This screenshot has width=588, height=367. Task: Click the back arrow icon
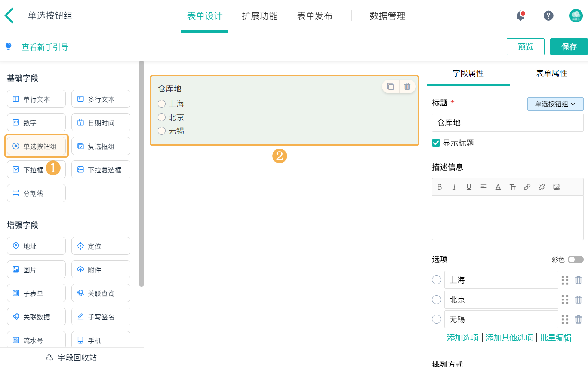[9, 16]
